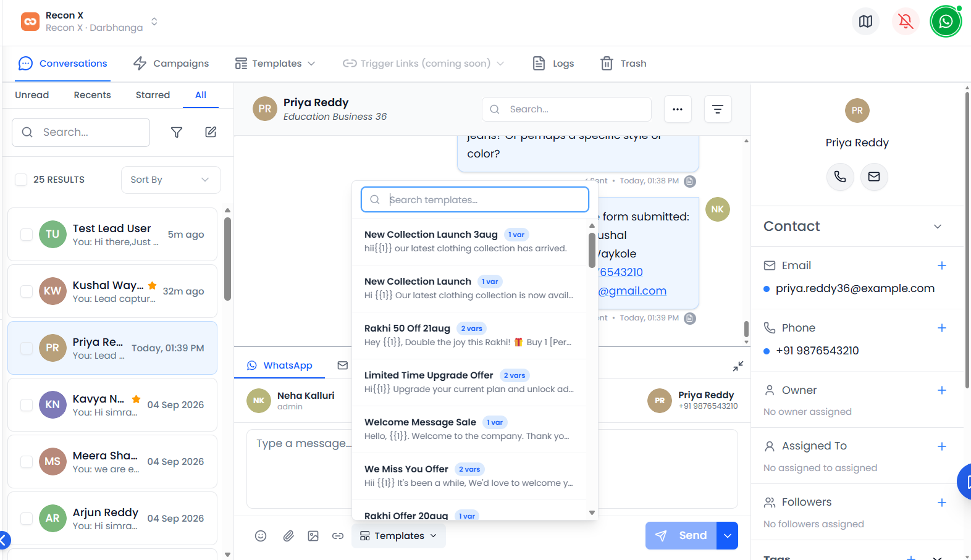Check the Meera Sha conversation checkbox
The image size is (971, 560).
pyautogui.click(x=27, y=462)
